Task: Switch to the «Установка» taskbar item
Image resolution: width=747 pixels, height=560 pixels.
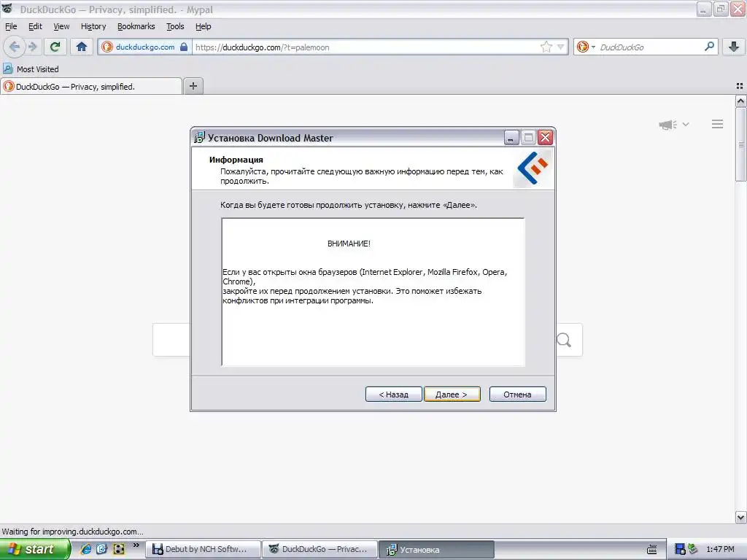Action: coord(436,549)
